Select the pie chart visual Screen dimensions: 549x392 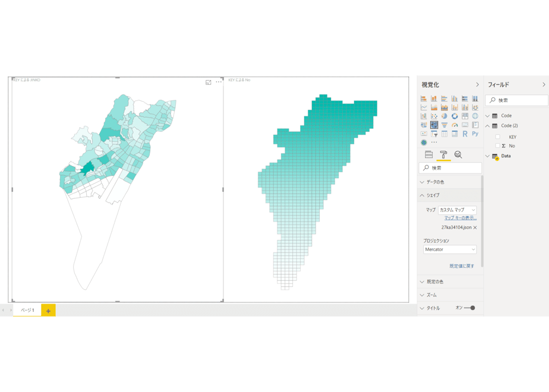444,116
